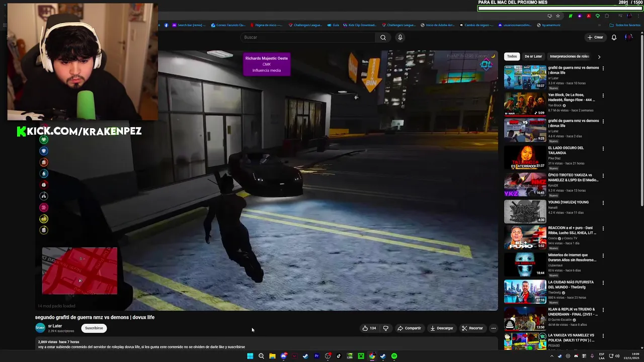Like the video with thumbs-up icon

pos(369,328)
